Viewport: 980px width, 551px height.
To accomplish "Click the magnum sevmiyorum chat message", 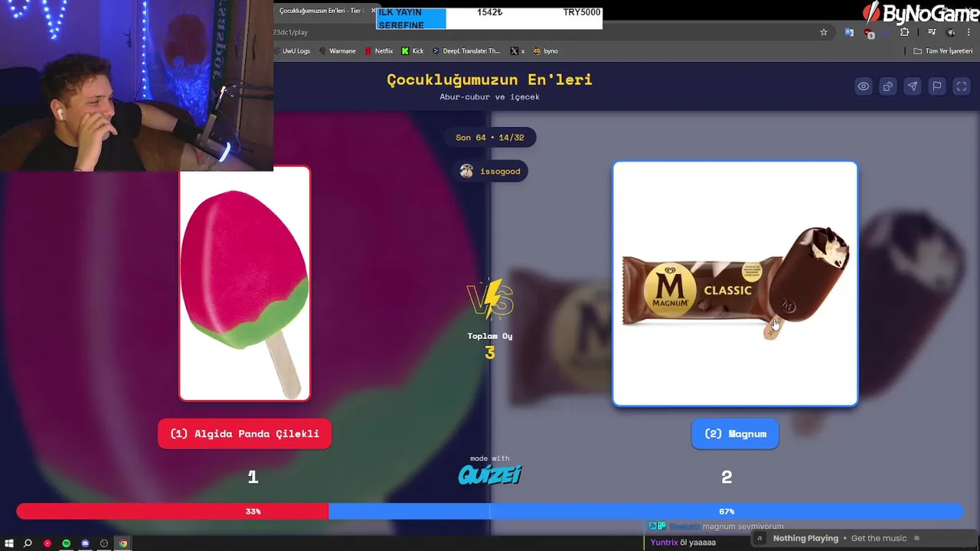I will 743,527.
